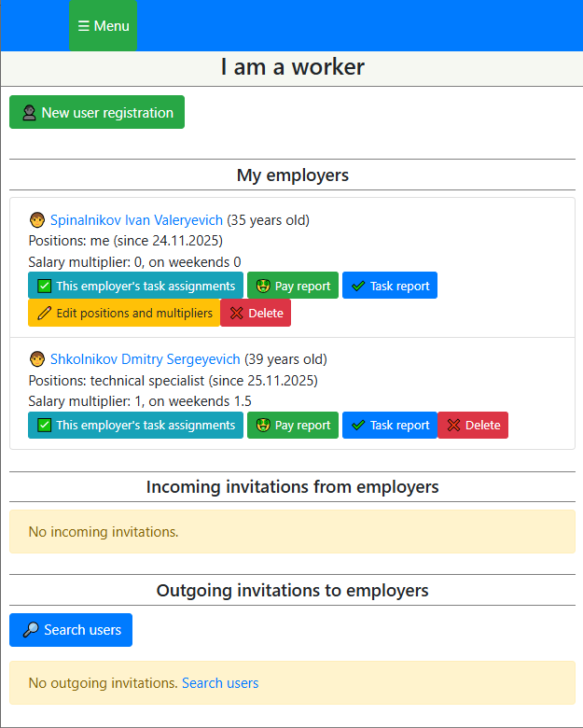
Task: Open Shkolnikov Dmitry Sergeyevich profile link
Action: tap(145, 358)
